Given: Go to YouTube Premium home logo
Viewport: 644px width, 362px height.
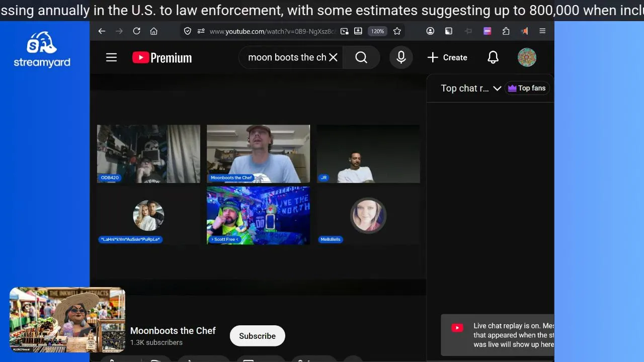Looking at the screenshot, I should pyautogui.click(x=162, y=57).
